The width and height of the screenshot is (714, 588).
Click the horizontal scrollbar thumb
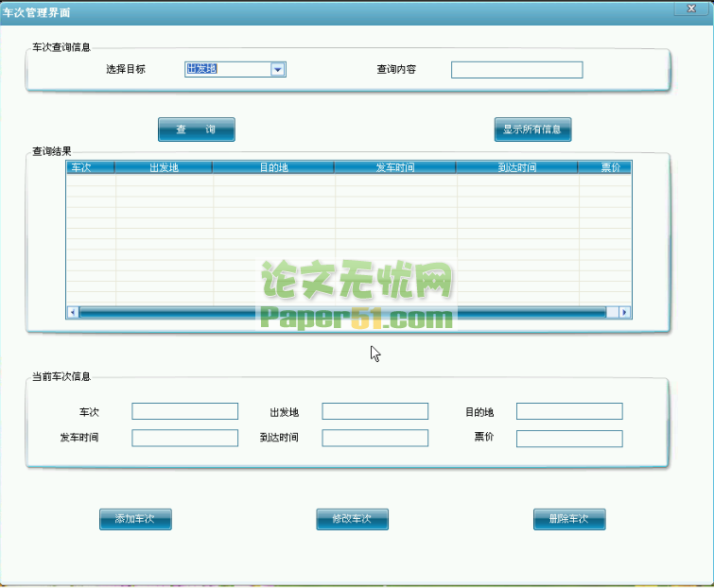pos(343,312)
